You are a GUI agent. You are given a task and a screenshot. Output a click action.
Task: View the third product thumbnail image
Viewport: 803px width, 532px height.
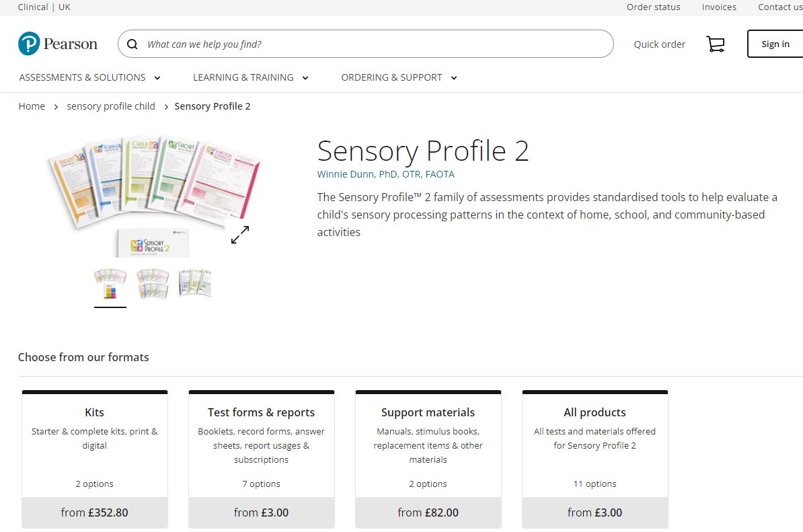click(195, 284)
